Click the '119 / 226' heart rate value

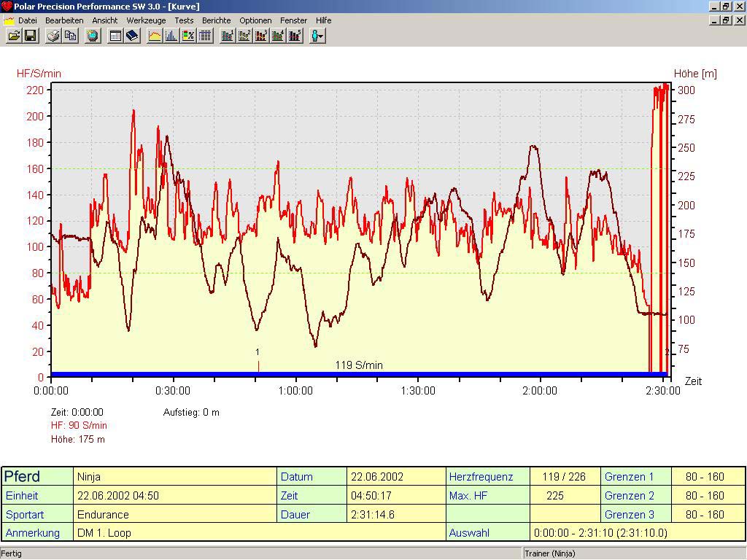click(564, 477)
